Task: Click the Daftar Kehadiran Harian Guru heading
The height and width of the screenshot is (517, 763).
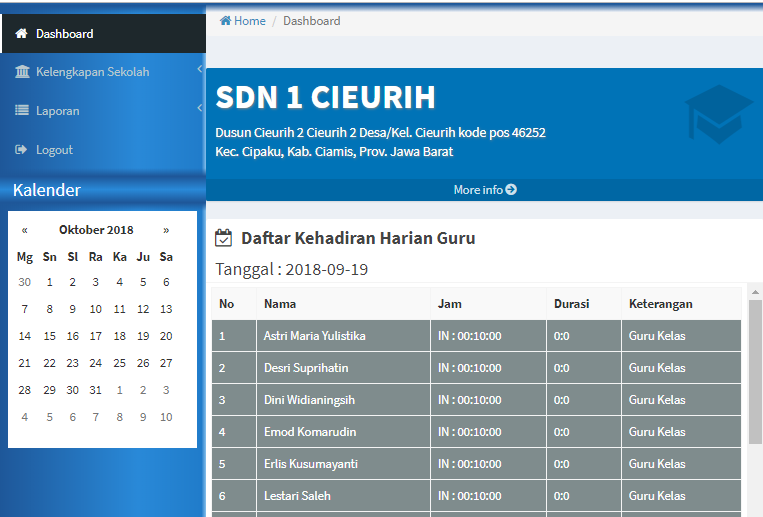Action: (358, 238)
